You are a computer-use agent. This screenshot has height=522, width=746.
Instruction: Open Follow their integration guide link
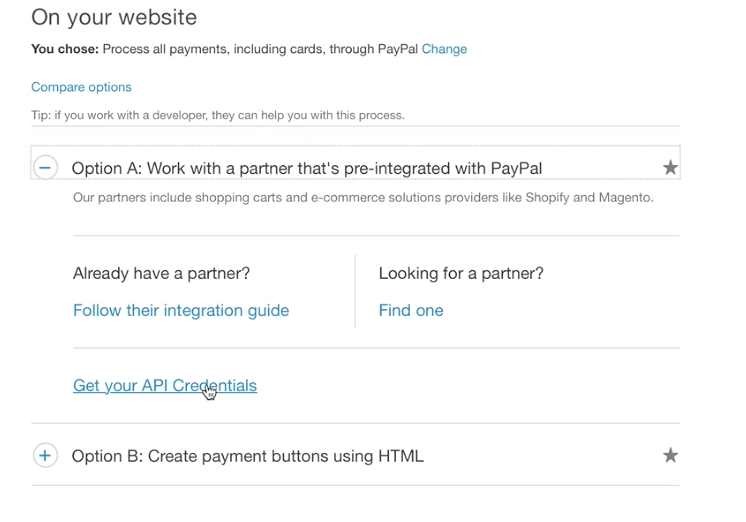(x=181, y=310)
